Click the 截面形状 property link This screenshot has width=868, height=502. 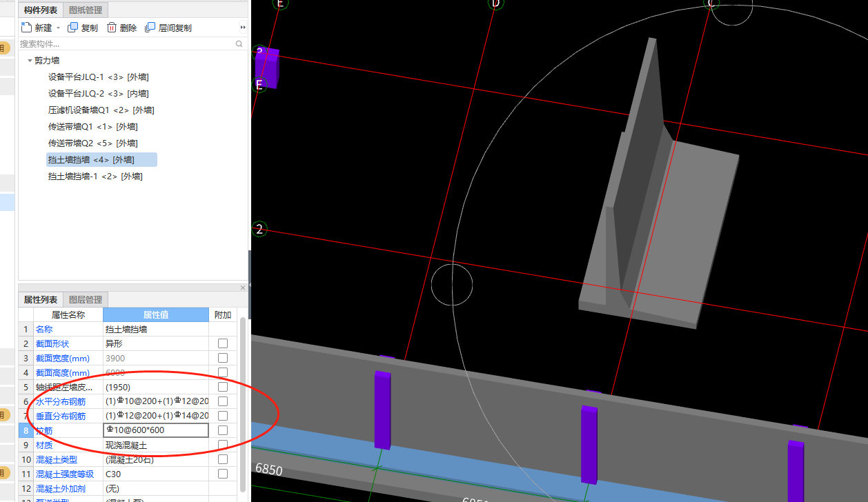pyautogui.click(x=52, y=344)
